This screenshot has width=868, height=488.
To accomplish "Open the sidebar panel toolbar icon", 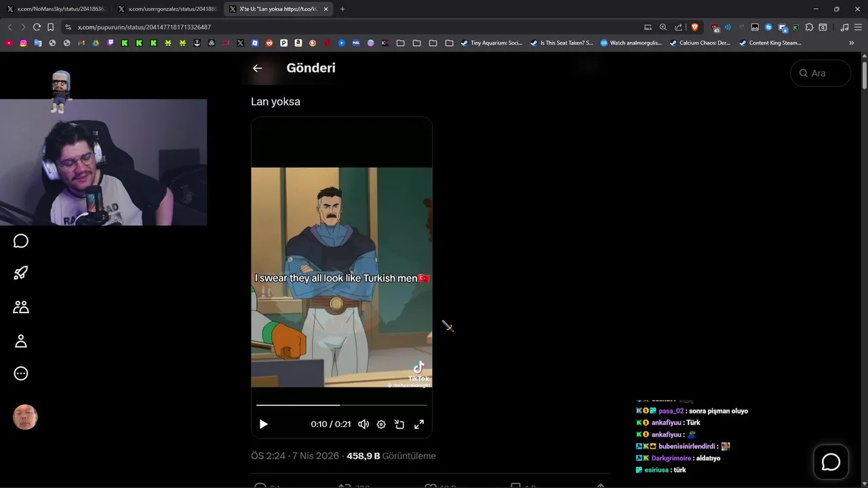I will coord(823,27).
